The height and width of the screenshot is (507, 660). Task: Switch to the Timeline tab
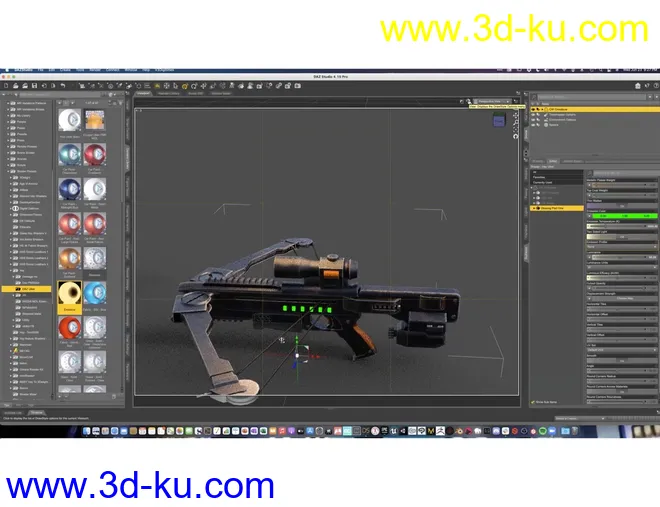(x=37, y=413)
